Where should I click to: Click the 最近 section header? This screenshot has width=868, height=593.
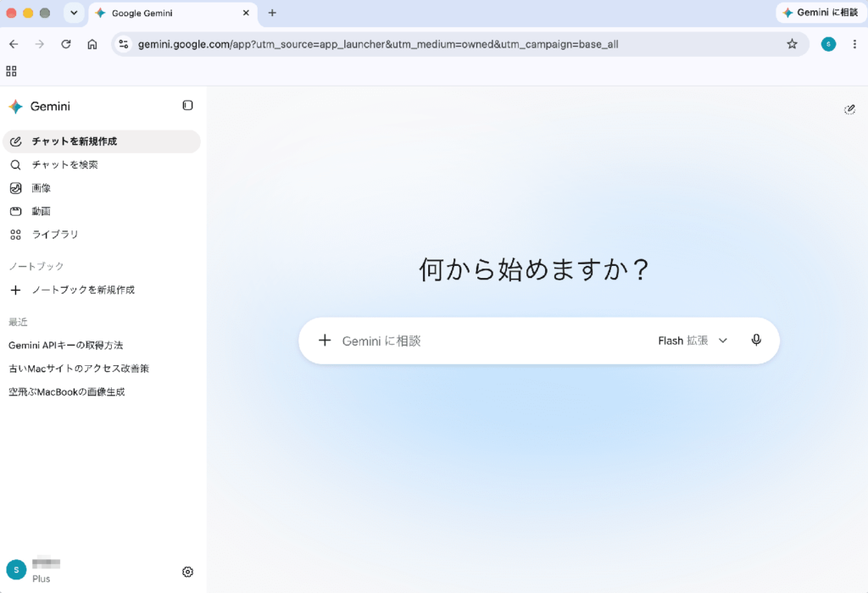(18, 322)
